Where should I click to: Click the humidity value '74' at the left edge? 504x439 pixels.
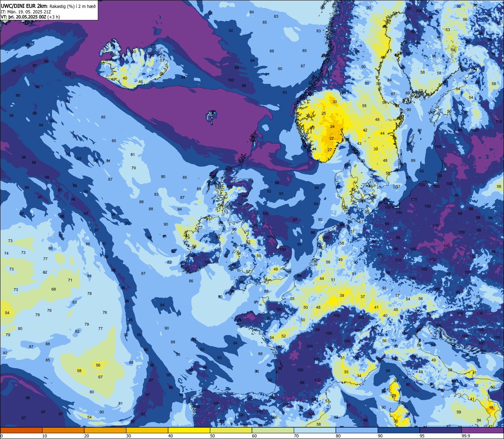click(x=6, y=254)
